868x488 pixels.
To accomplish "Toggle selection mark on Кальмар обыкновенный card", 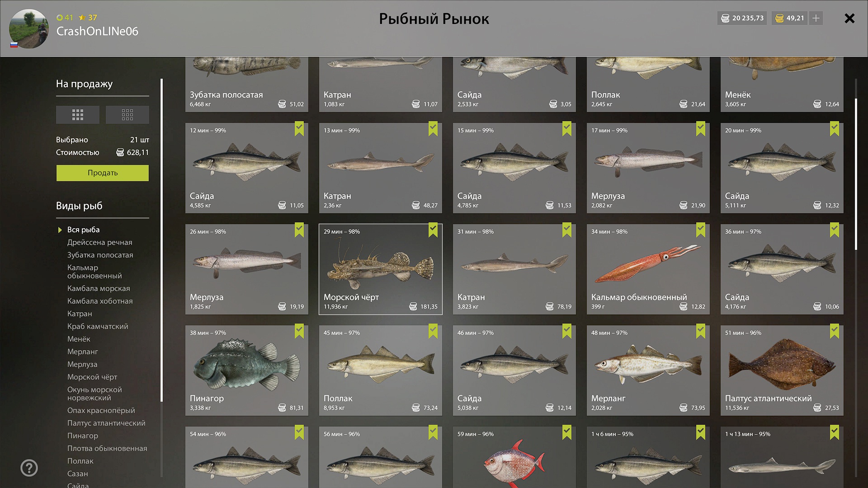I will [701, 230].
